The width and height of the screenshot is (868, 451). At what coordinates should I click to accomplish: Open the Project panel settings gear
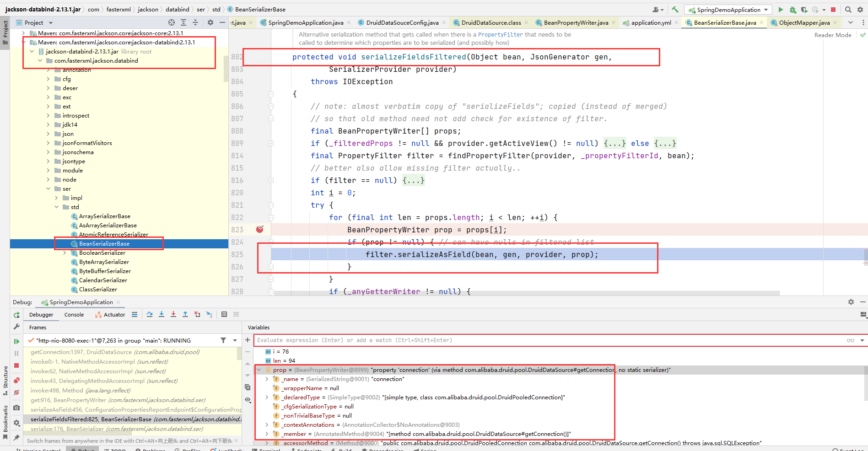(x=210, y=22)
